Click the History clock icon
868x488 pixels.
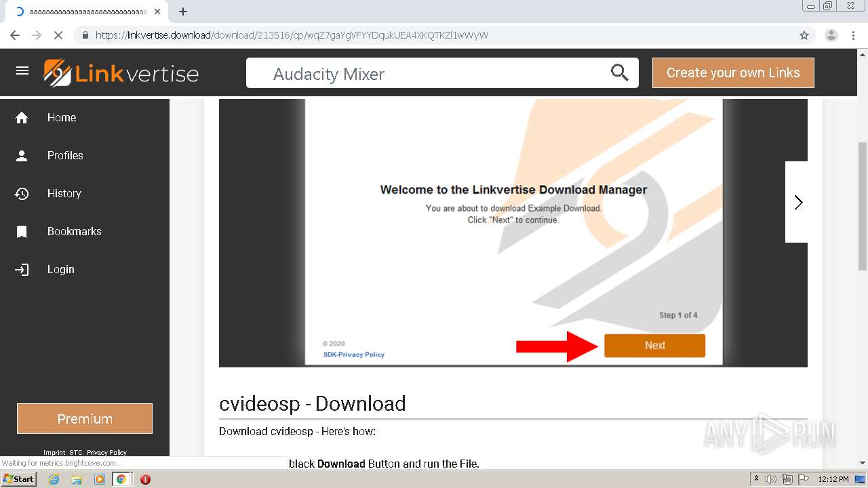[22, 194]
